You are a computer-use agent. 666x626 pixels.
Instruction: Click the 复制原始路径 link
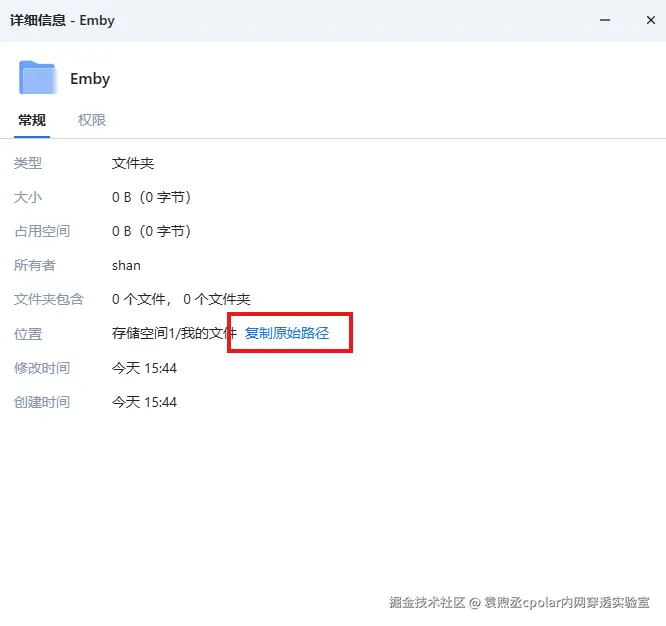pos(287,333)
